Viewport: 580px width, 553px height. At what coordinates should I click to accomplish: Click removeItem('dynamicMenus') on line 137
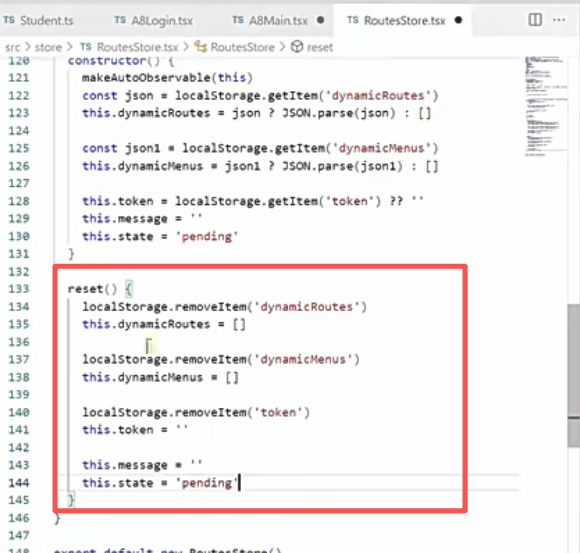[267, 359]
